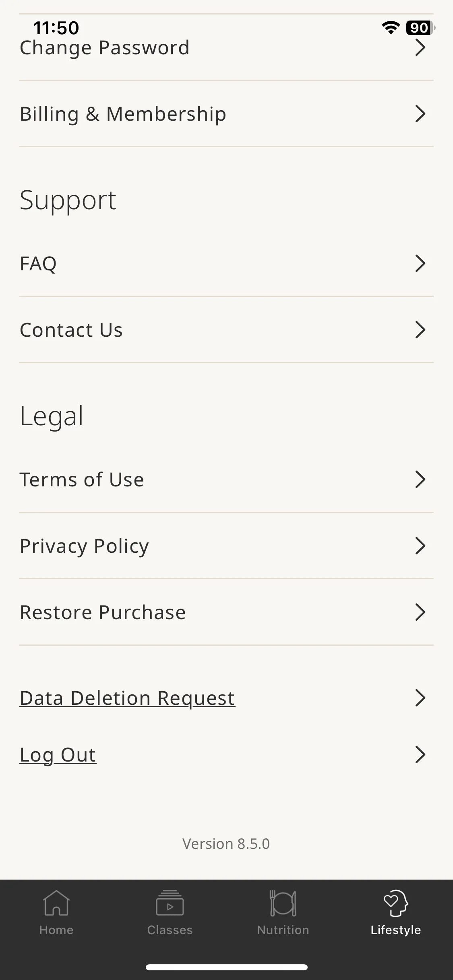
Task: Tap the home indicator bar at bottom
Action: (227, 967)
